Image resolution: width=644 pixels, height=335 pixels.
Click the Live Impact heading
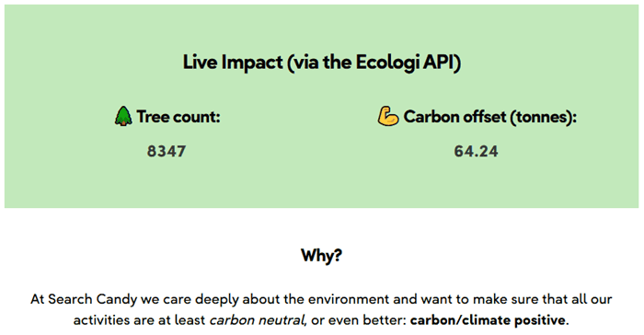pyautogui.click(x=322, y=63)
